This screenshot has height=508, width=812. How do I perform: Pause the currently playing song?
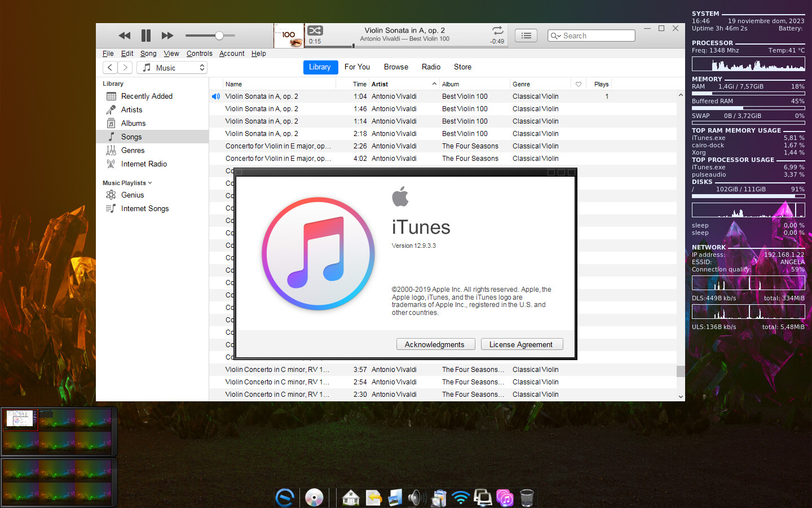(x=145, y=36)
